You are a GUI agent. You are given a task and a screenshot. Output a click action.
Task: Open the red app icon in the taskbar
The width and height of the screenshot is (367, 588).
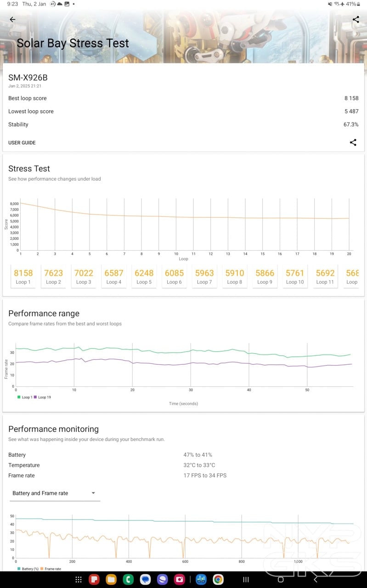(x=94, y=580)
